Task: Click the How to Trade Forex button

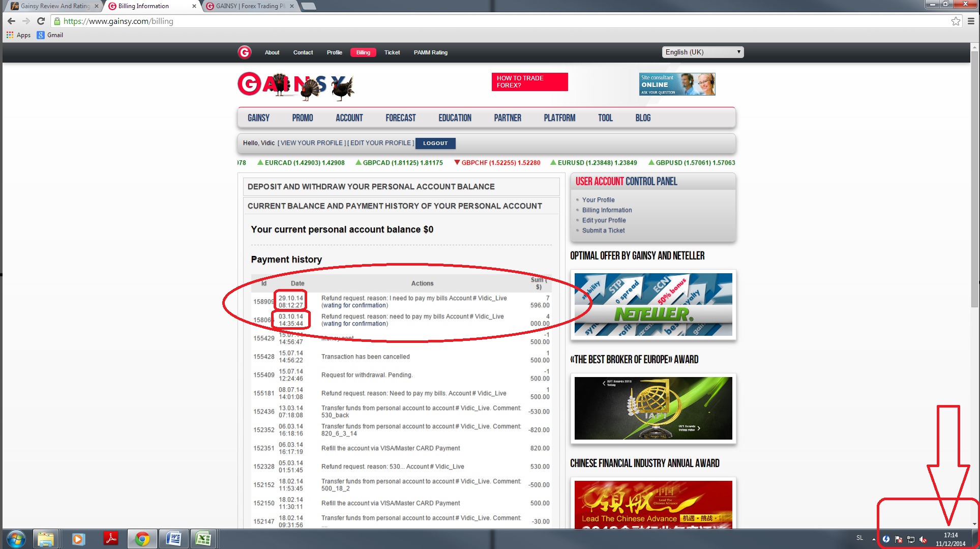Action: click(x=529, y=82)
